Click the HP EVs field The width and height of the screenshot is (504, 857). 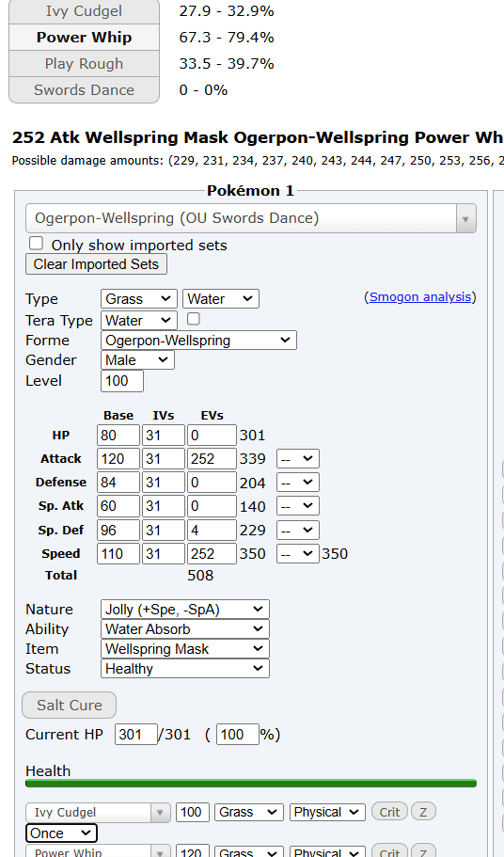[x=212, y=436]
